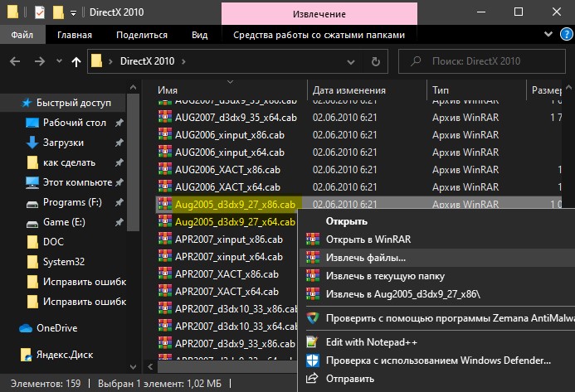Select Быстрый доступ in navigation pane
Image resolution: width=575 pixels, height=392 pixels.
click(x=73, y=103)
